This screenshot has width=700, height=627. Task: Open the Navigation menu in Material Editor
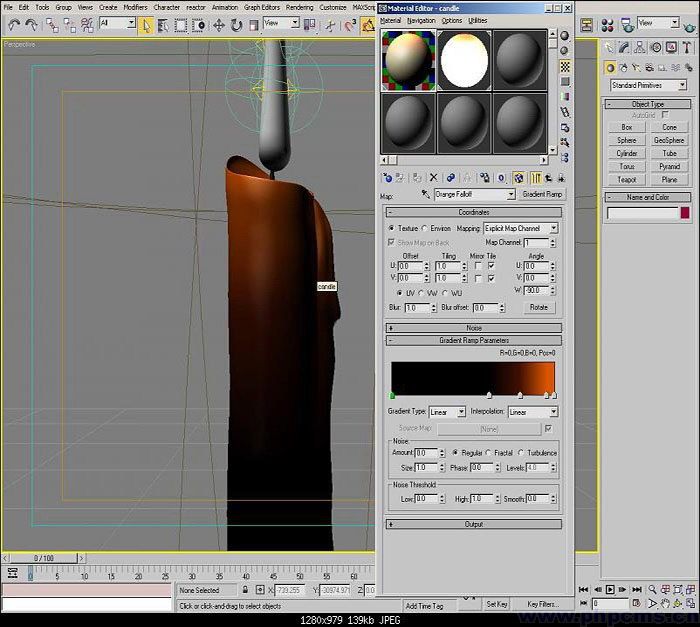(x=421, y=21)
